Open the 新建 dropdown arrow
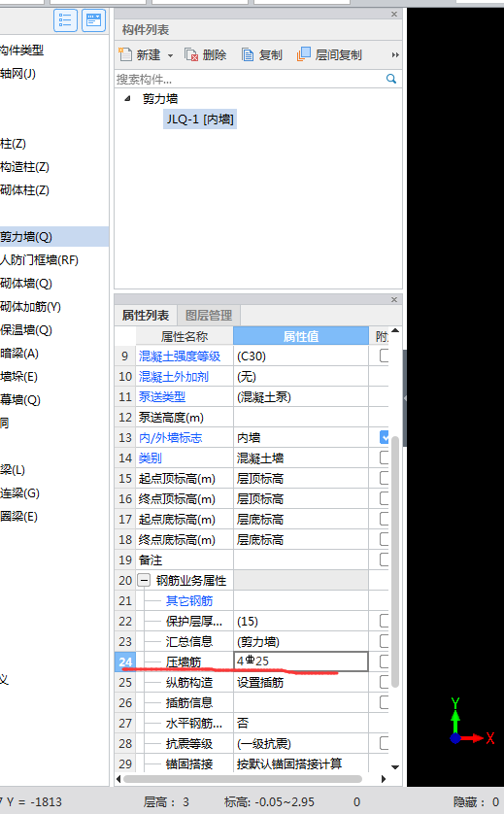504x814 pixels. 170,55
